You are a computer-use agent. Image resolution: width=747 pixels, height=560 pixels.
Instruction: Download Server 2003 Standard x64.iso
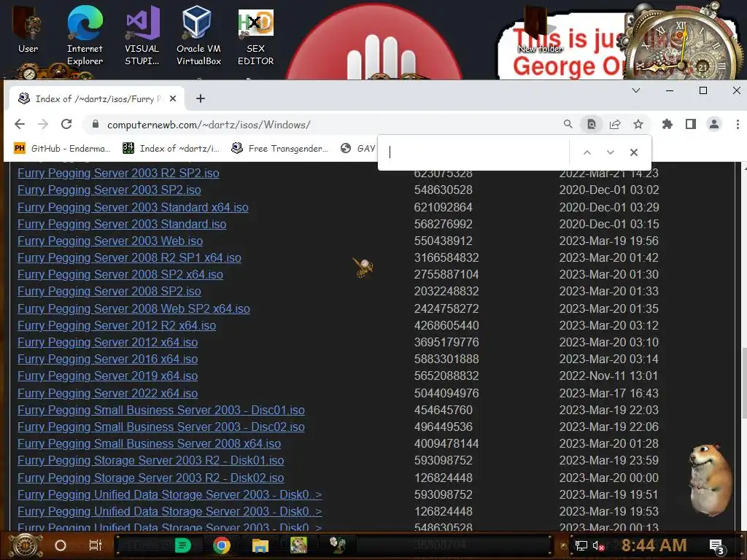pyautogui.click(x=133, y=207)
